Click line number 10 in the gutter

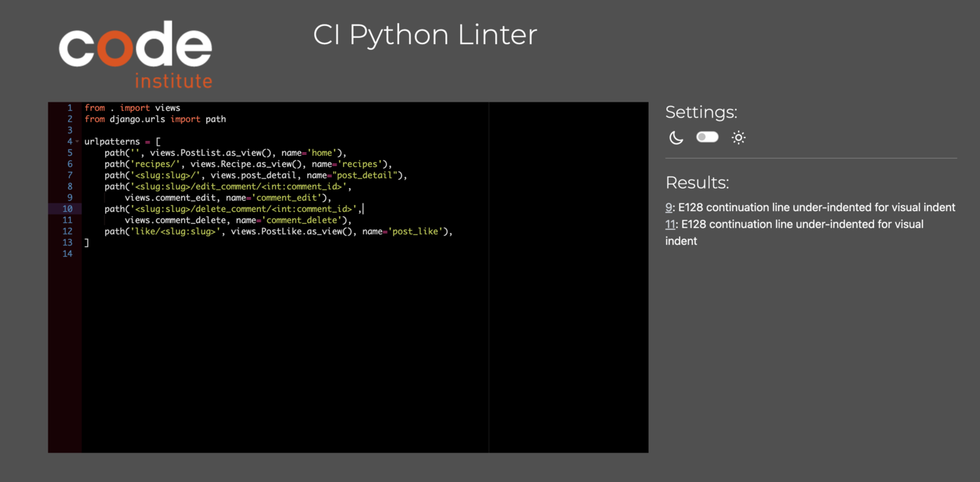[x=67, y=209]
